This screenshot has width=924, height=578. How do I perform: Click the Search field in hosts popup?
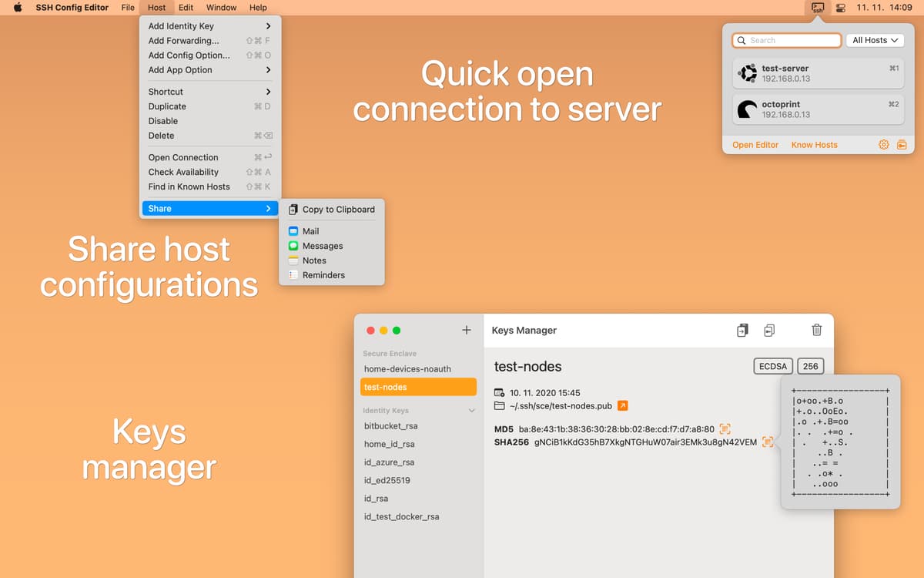pos(785,40)
